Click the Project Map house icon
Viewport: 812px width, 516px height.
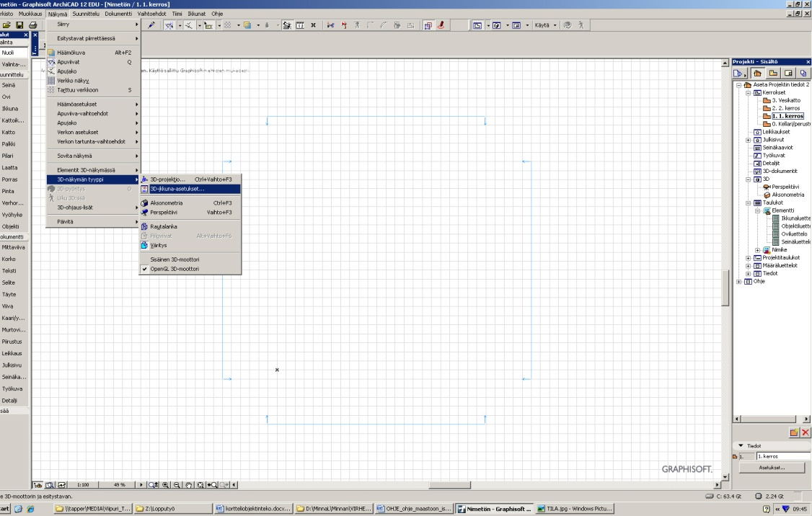pyautogui.click(x=758, y=73)
